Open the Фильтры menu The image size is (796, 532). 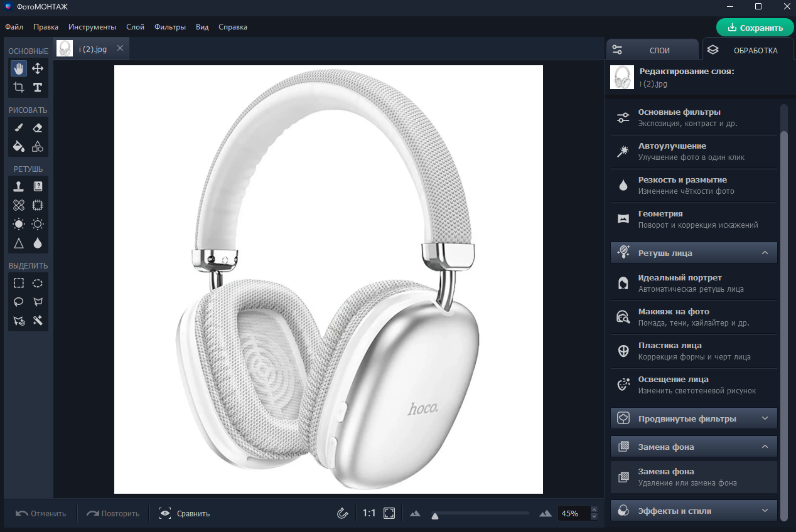pos(170,27)
